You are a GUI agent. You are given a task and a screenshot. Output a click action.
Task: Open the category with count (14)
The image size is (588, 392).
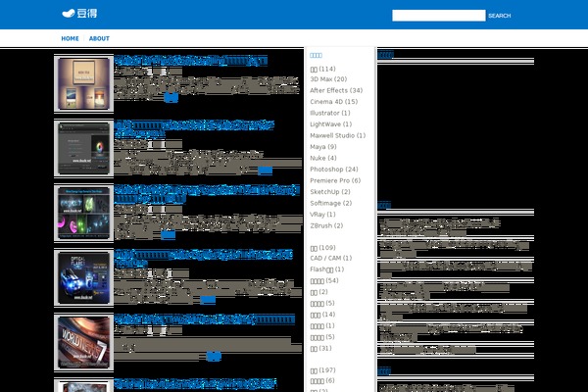point(322,315)
